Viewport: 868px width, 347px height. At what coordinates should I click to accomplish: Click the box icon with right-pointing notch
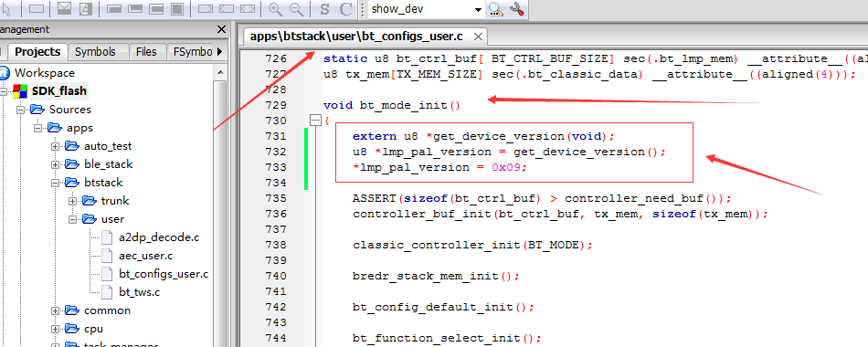[206, 9]
